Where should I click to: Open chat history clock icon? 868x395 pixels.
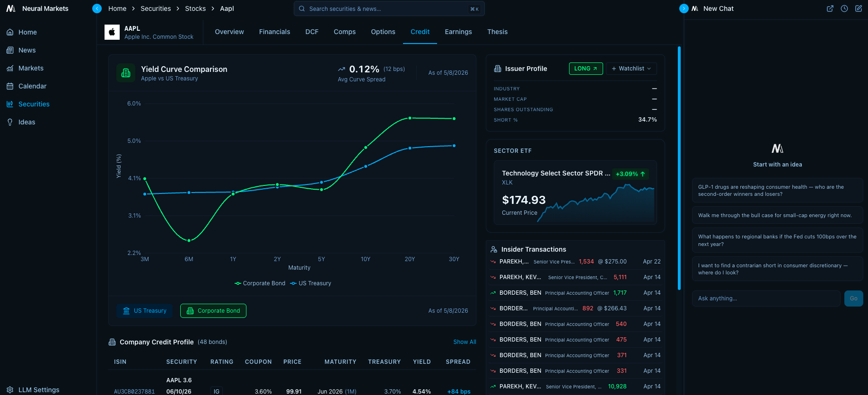[844, 9]
